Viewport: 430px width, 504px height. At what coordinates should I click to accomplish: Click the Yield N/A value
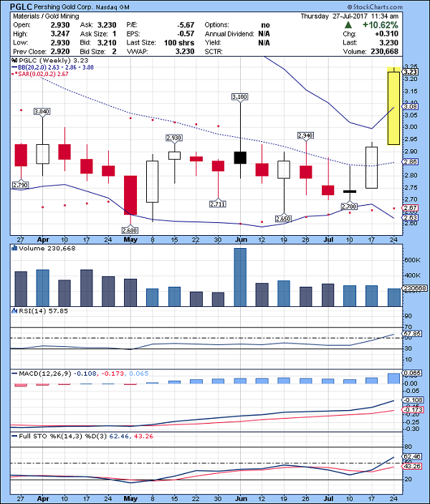264,43
